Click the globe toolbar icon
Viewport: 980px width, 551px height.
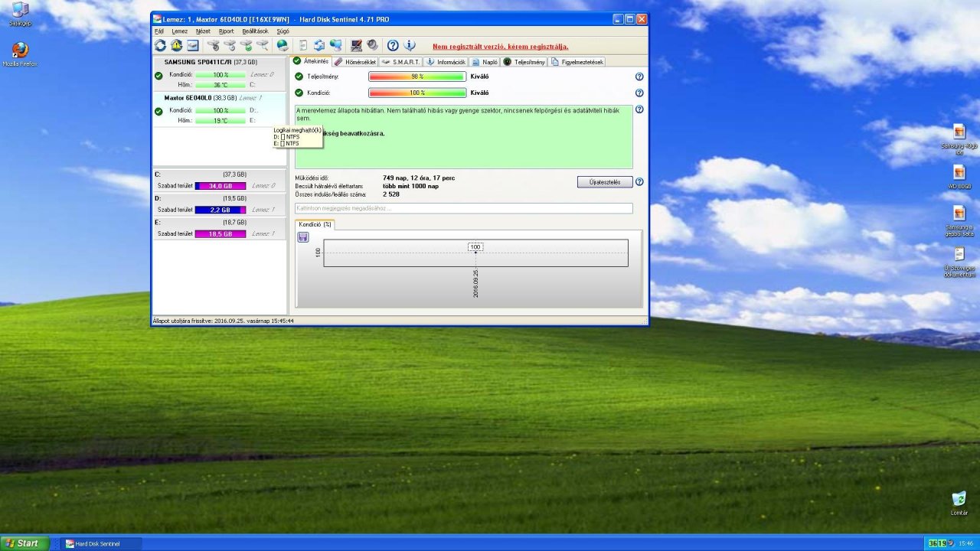click(283, 46)
